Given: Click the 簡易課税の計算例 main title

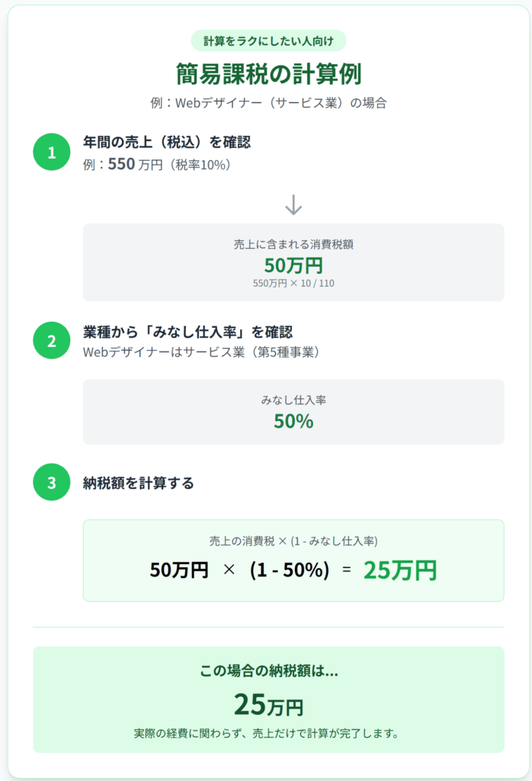Looking at the screenshot, I should [x=268, y=74].
